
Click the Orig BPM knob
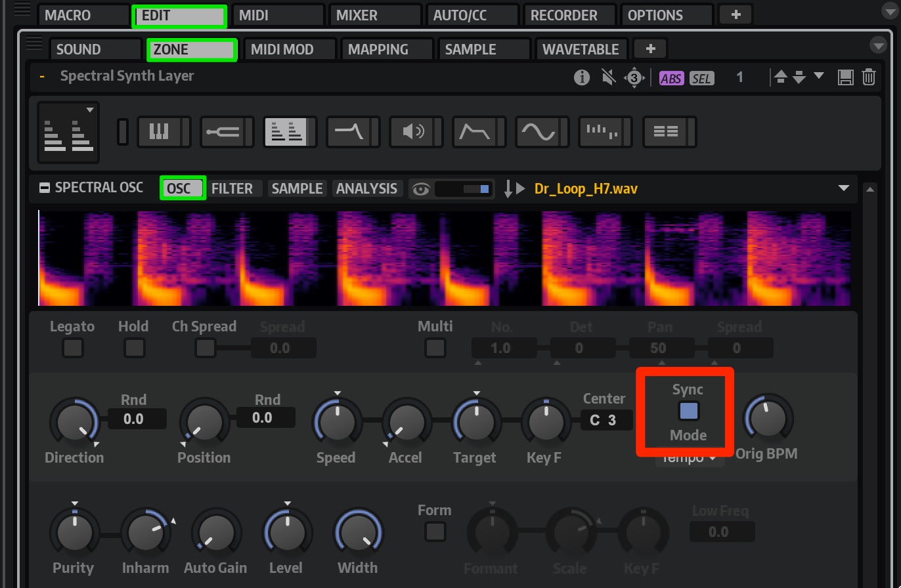point(768,419)
